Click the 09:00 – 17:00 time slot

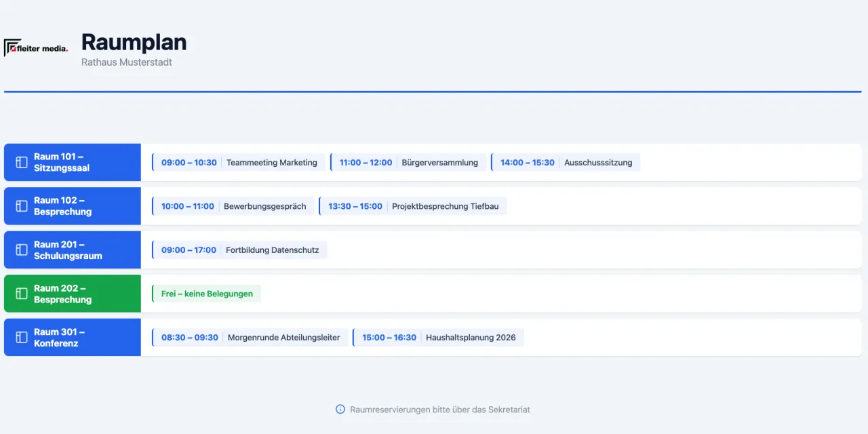[x=189, y=250]
